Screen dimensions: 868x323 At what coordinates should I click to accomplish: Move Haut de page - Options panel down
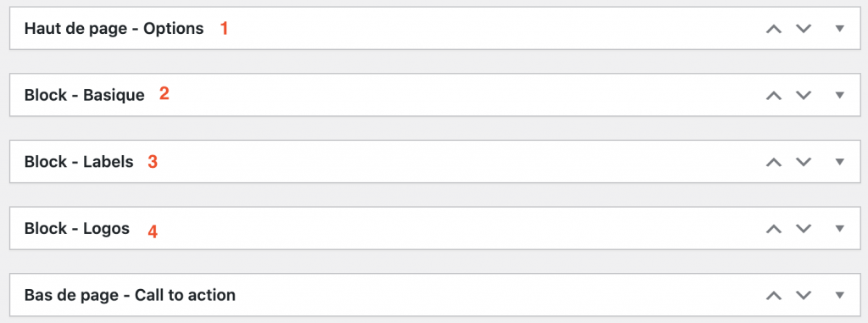(804, 29)
